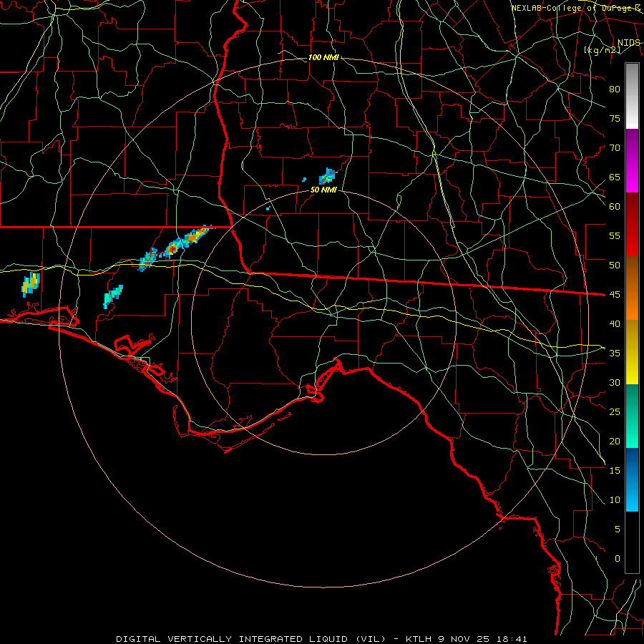Click the 60 value on the color scale
Image resolution: width=644 pixels, height=644 pixels.
click(615, 207)
